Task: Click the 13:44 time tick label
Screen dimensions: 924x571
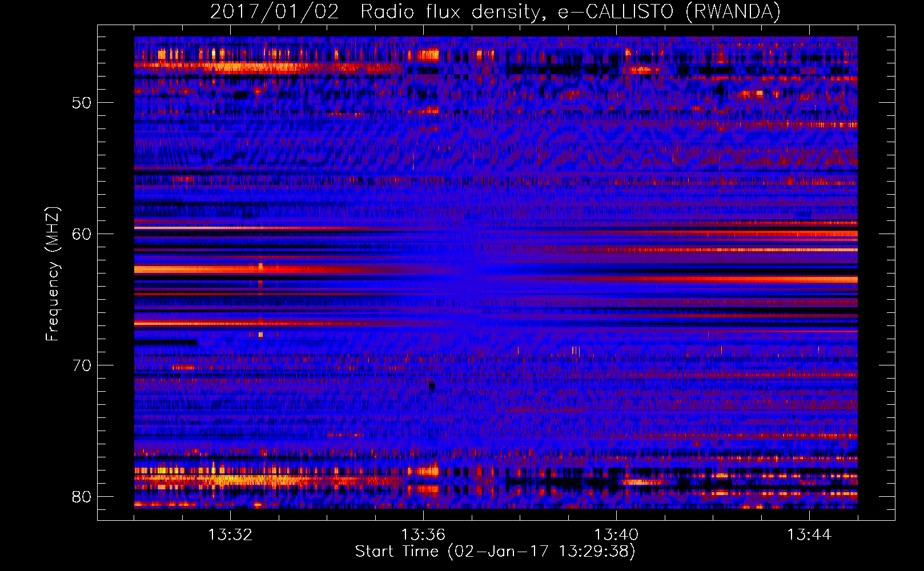Action: coord(809,535)
